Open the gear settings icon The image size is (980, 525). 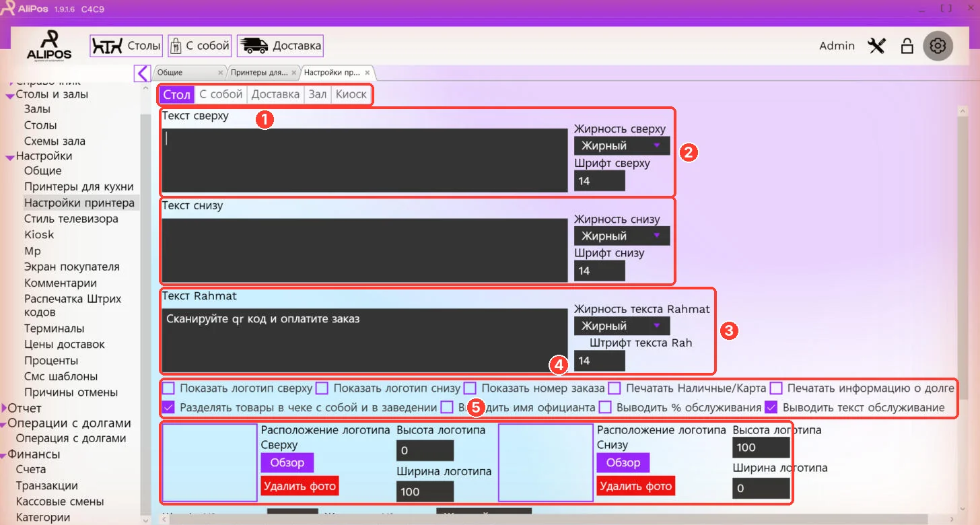938,46
